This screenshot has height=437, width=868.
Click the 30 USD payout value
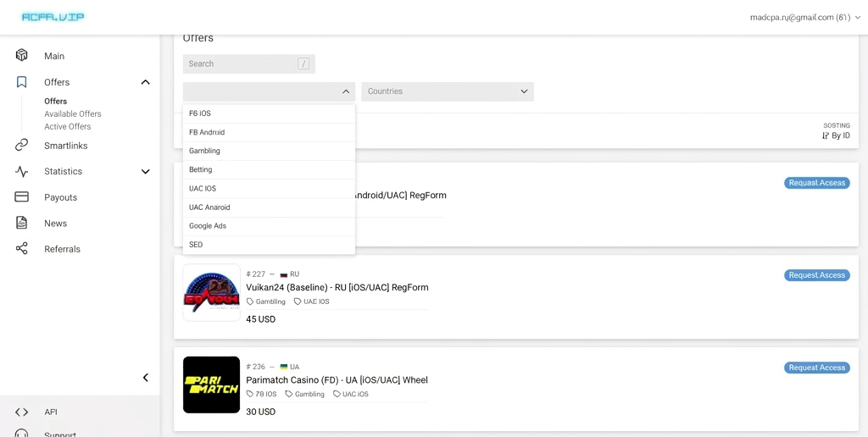[x=261, y=412]
